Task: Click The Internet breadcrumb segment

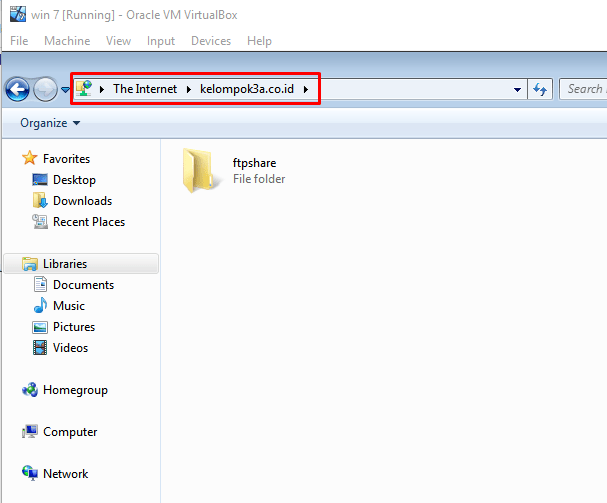Action: (x=144, y=89)
